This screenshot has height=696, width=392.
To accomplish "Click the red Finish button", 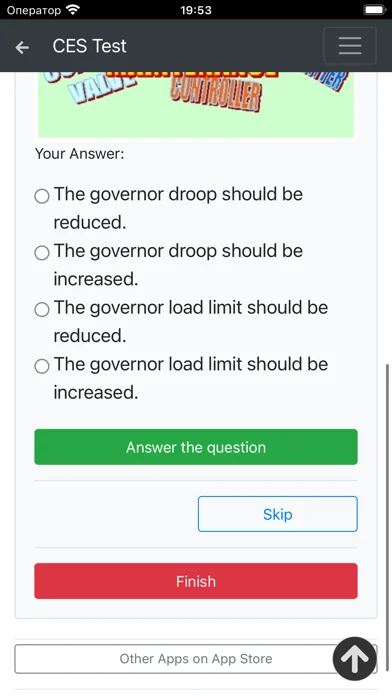I will point(196,581).
